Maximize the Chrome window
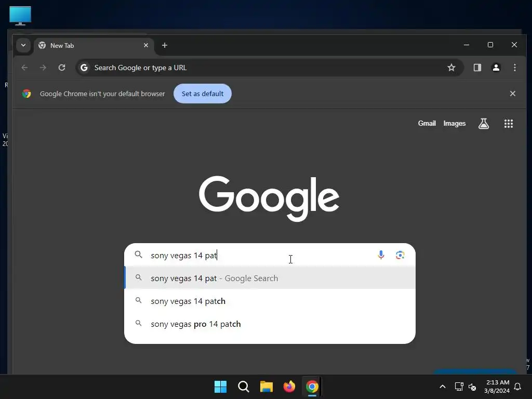Screen dimensions: 532x399 (x=490, y=45)
